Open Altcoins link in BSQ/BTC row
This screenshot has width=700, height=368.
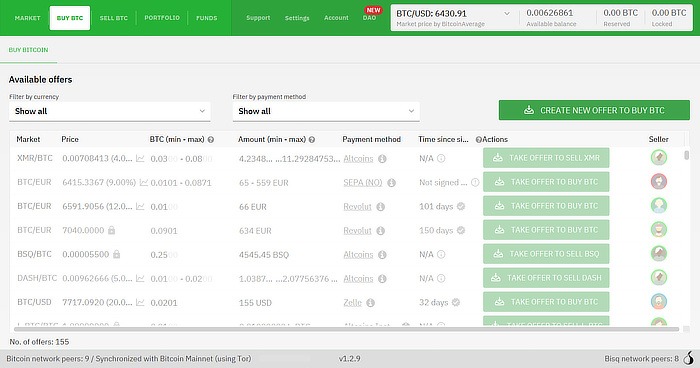click(x=358, y=255)
